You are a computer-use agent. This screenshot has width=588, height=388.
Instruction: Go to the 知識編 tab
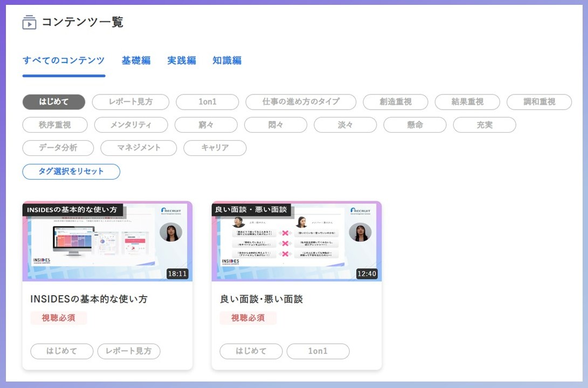coord(227,60)
